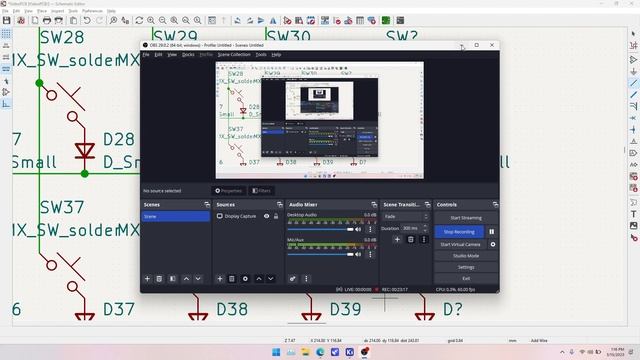This screenshot has width=640, height=360.
Task: Click Stop Recording button
Action: 459,231
